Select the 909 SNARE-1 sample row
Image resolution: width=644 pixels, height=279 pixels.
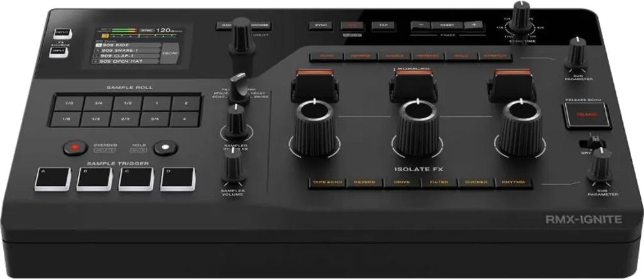pyautogui.click(x=126, y=50)
